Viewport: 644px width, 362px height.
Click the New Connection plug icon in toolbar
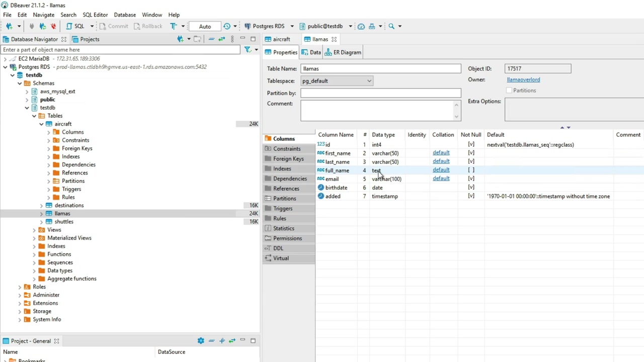(9, 26)
